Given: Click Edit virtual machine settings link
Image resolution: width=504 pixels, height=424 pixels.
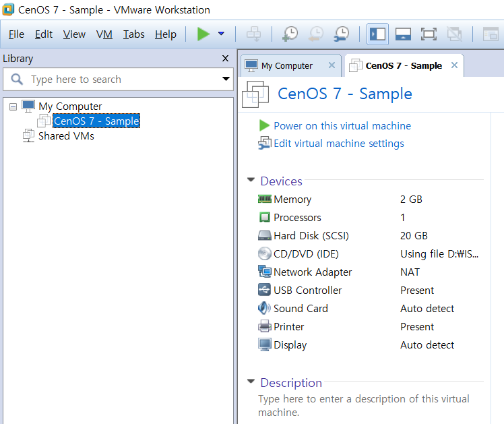Looking at the screenshot, I should pyautogui.click(x=339, y=144).
